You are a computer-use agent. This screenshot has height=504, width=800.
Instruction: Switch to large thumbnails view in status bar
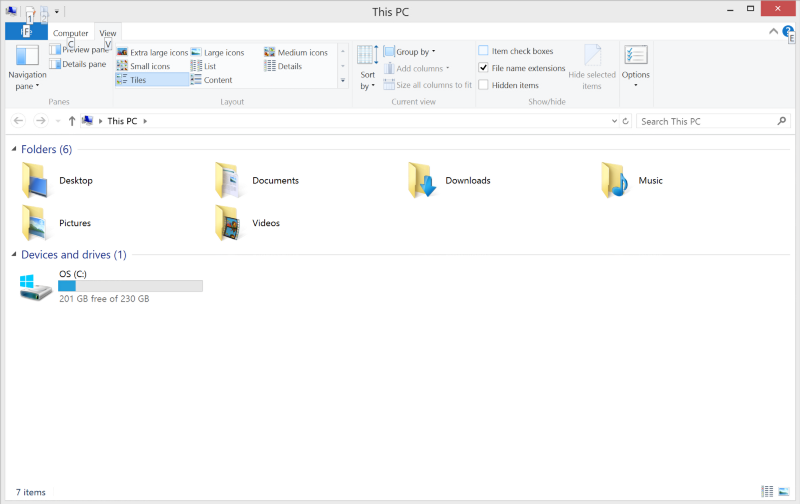pos(784,491)
